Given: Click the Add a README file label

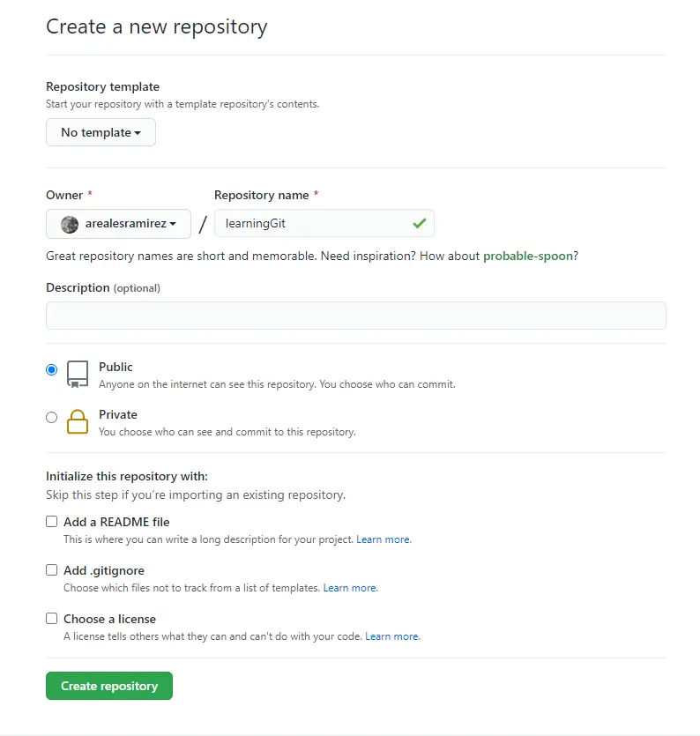Looking at the screenshot, I should 116,522.
